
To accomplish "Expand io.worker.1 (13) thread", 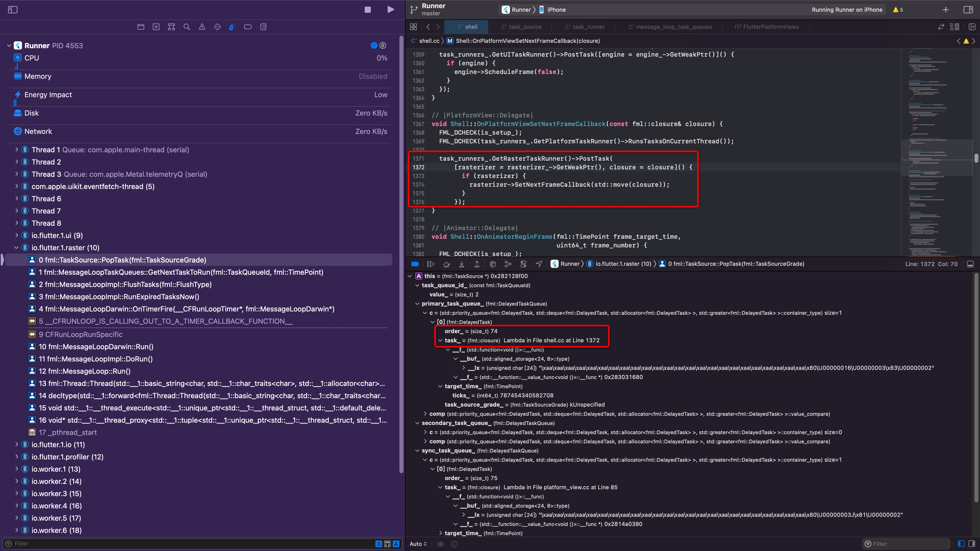I will coord(16,469).
